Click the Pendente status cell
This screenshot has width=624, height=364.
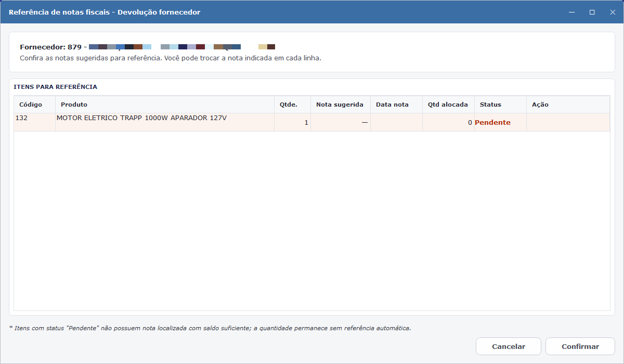500,122
